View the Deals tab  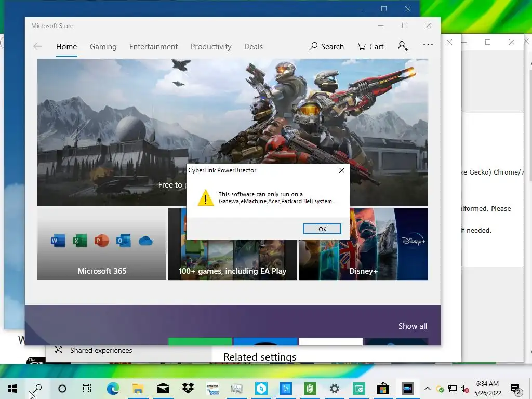point(254,46)
